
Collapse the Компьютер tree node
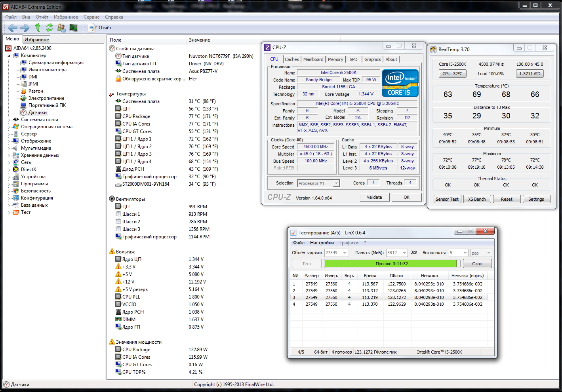pos(9,56)
